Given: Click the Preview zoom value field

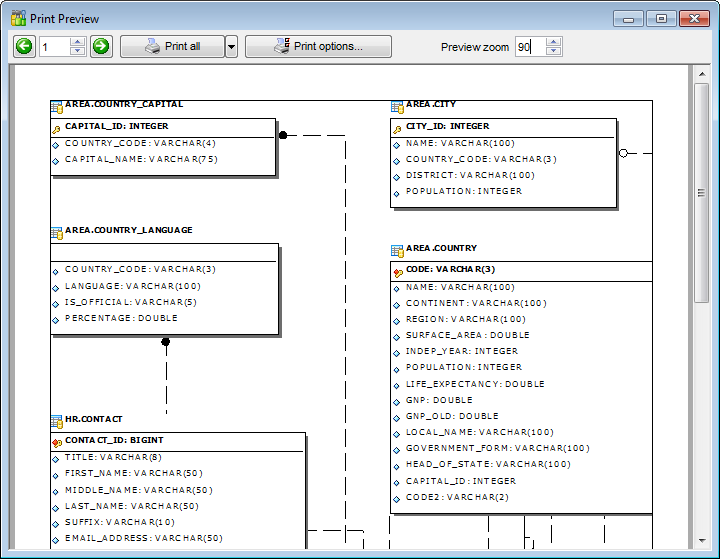Looking at the screenshot, I should point(530,46).
